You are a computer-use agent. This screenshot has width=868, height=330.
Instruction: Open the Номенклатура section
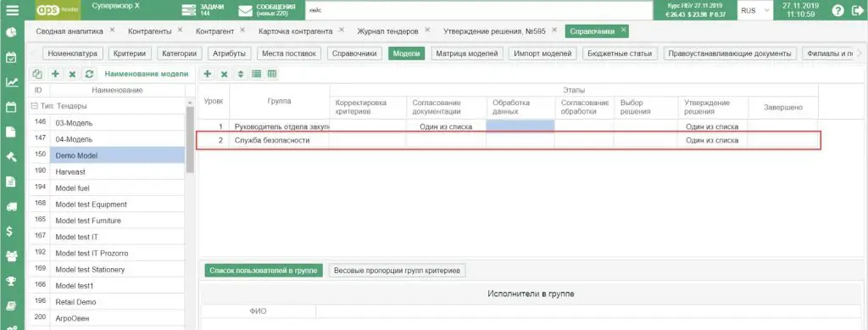(73, 53)
